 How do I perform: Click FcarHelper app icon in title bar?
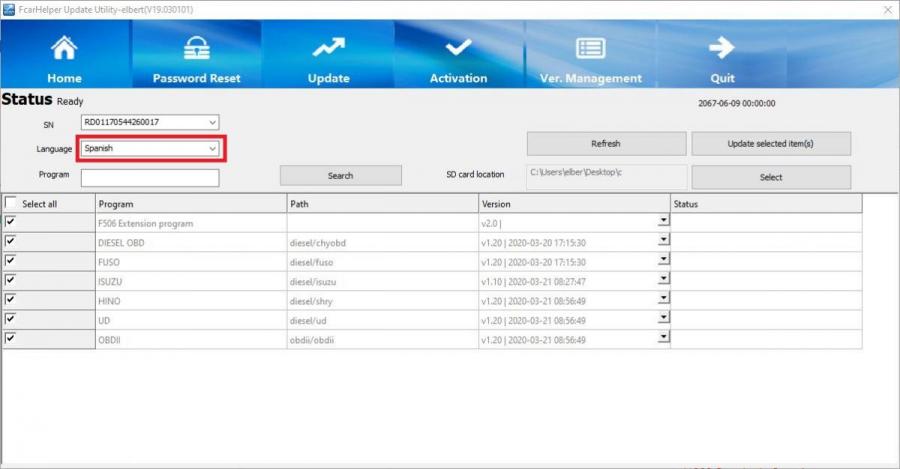tap(9, 9)
